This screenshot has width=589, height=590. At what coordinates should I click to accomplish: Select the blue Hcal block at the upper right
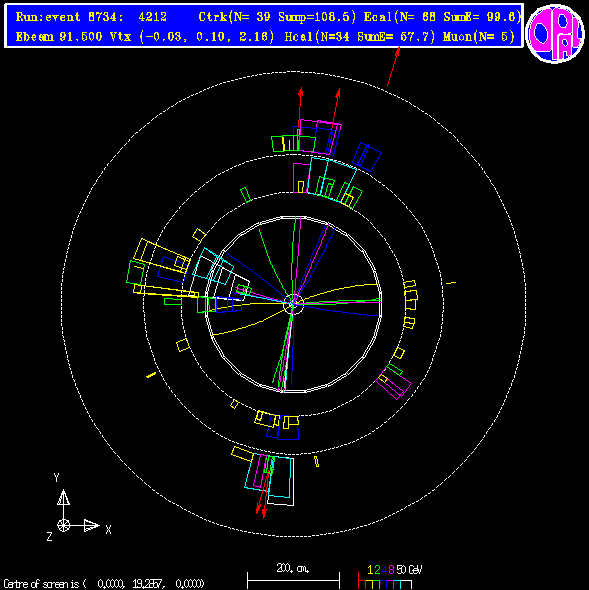click(x=367, y=157)
